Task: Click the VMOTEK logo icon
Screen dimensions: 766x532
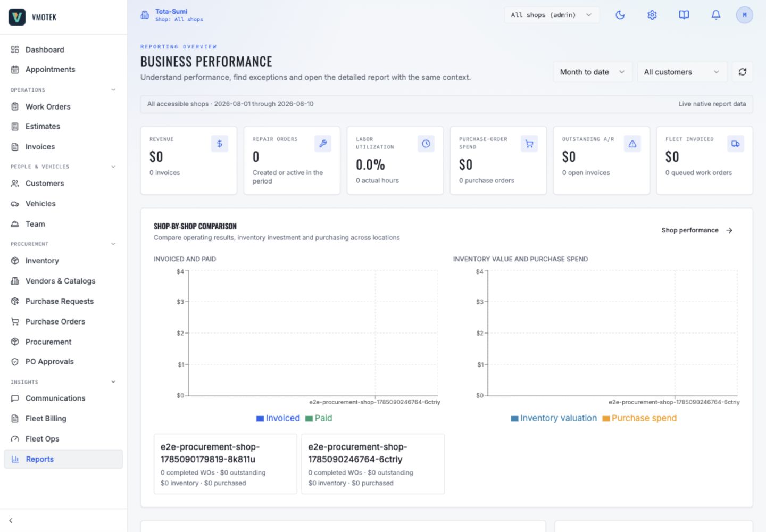Action: (x=17, y=17)
